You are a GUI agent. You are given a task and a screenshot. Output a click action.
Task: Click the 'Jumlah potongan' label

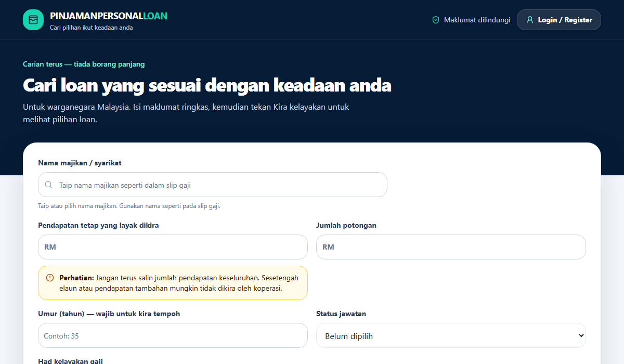pyautogui.click(x=346, y=225)
